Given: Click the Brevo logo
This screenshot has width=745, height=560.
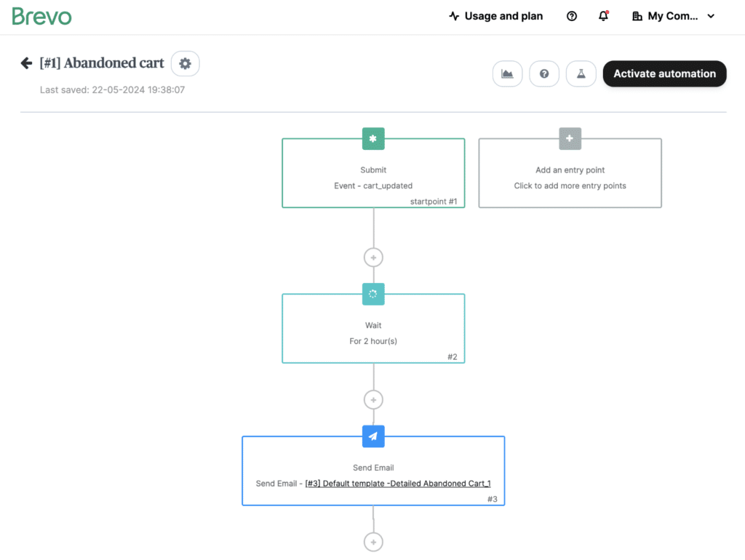Looking at the screenshot, I should click(41, 15).
